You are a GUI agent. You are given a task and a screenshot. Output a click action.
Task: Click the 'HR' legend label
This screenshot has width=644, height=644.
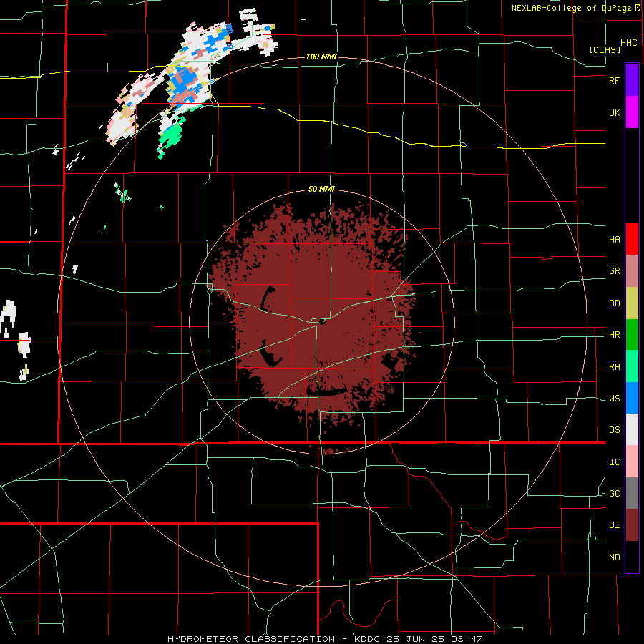pos(614,335)
